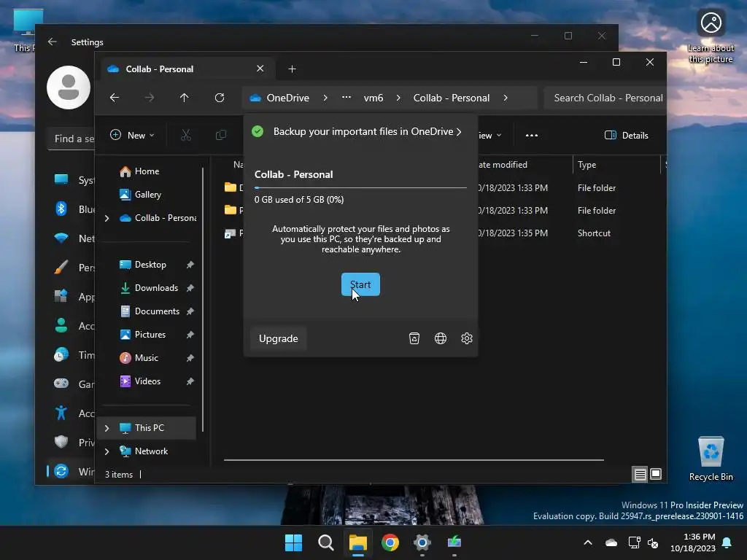Expand hidden breadcrumb ellipsis in address bar
The height and width of the screenshot is (560, 747).
[x=347, y=97]
